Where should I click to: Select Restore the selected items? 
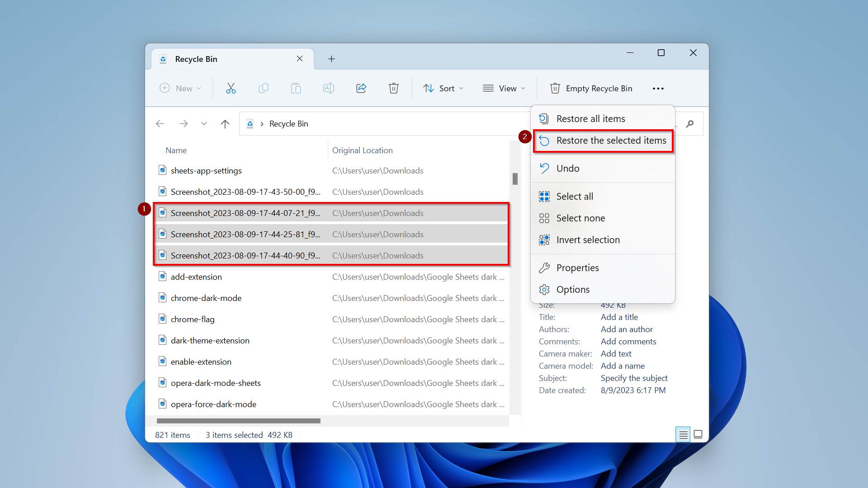point(611,140)
